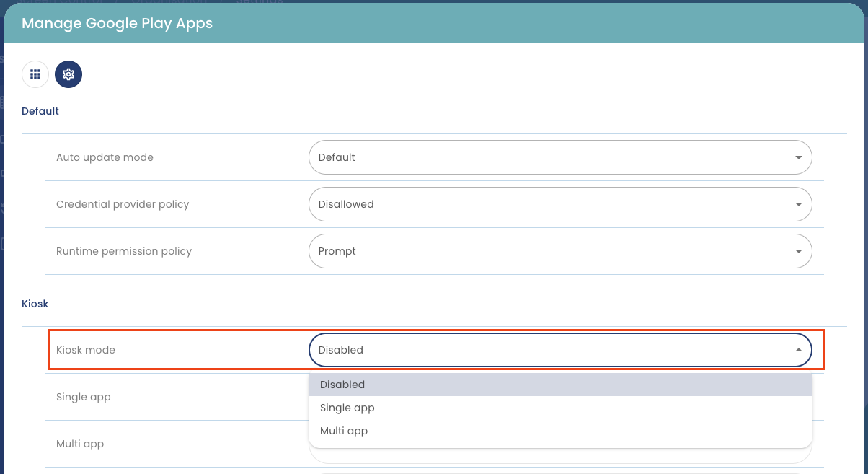This screenshot has height=474, width=868.
Task: Expand the combo box showing Prompt
Action: pos(548,251)
